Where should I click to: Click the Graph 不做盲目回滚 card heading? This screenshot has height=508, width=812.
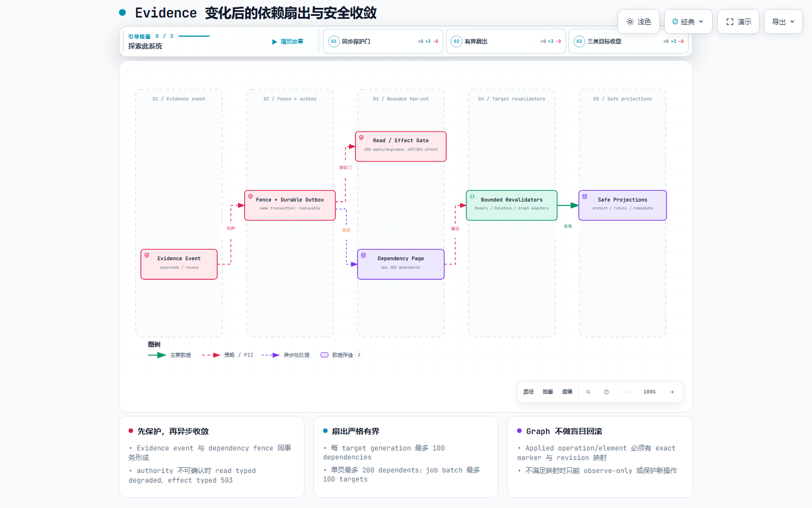click(x=564, y=431)
